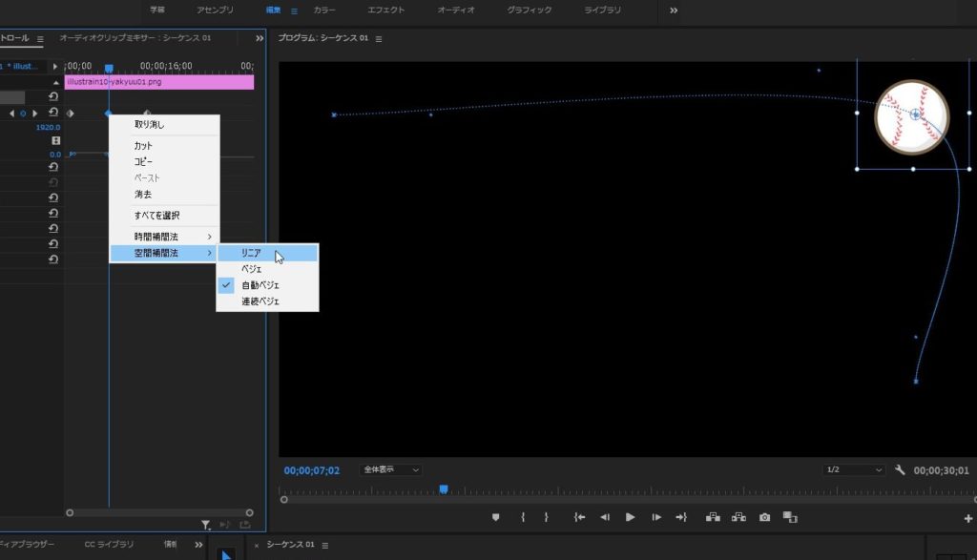The width and height of the screenshot is (977, 560).
Task: Click the Mark In bracket icon
Action: click(x=522, y=517)
